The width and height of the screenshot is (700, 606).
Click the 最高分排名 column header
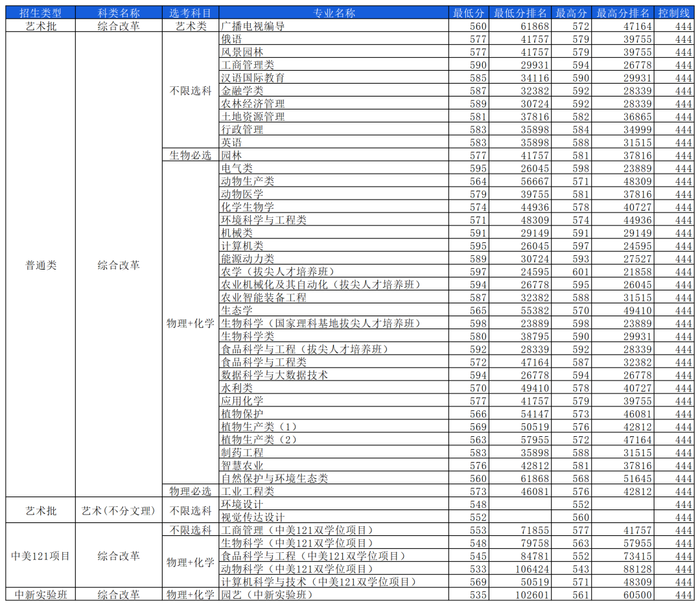(624, 13)
